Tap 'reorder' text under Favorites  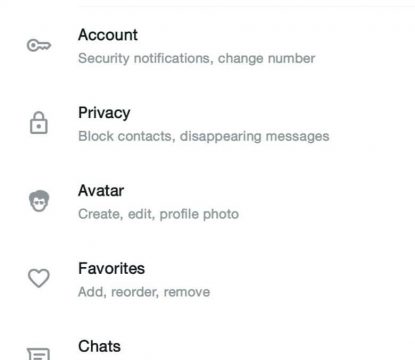click(134, 292)
